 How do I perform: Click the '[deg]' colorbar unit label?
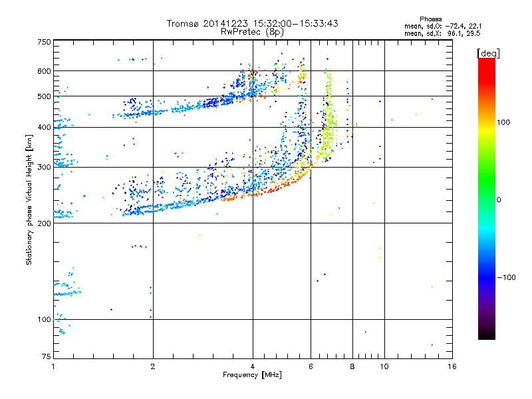coord(488,53)
